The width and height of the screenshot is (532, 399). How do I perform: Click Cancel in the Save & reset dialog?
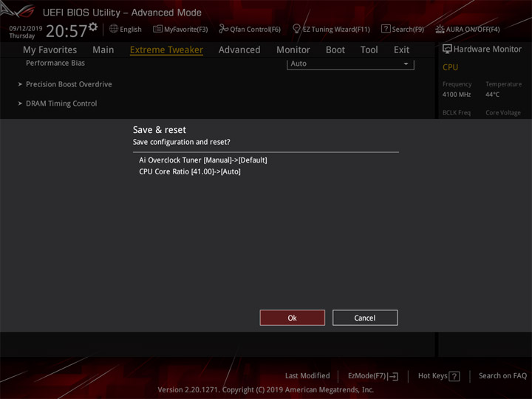point(365,318)
